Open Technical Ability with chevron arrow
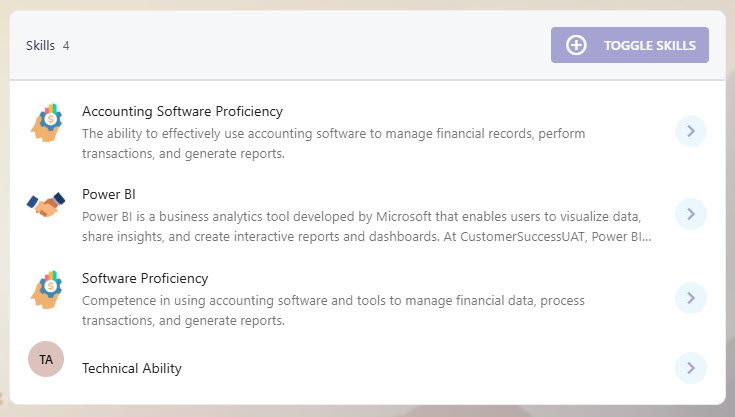The width and height of the screenshot is (735, 417). tap(691, 368)
